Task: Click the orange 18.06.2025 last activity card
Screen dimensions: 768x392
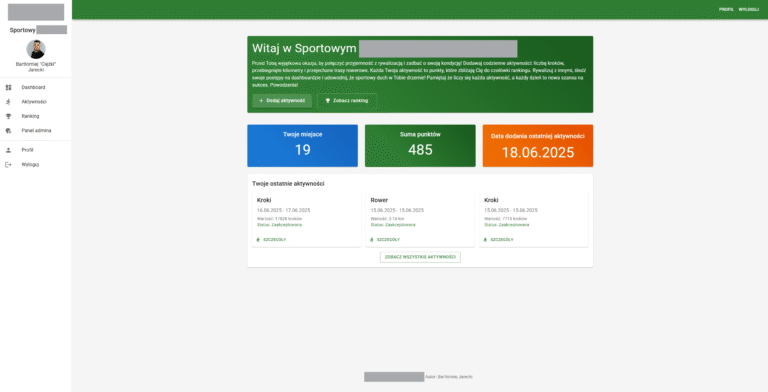Action: [x=538, y=146]
